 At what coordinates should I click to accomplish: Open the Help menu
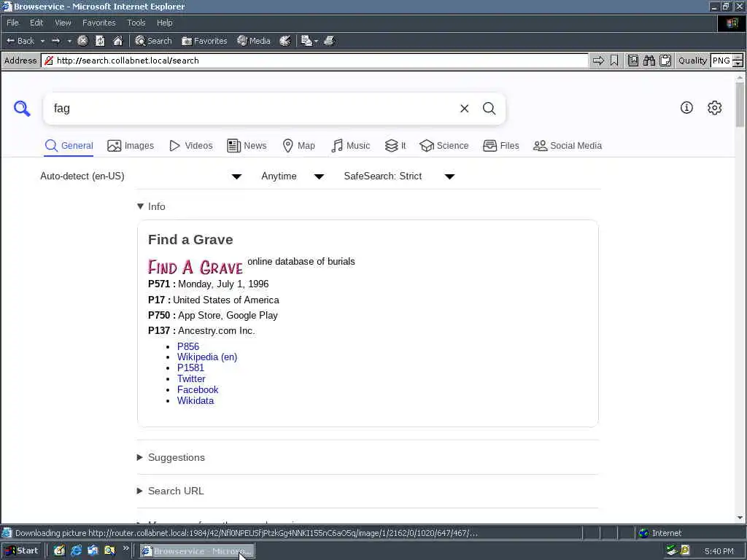165,23
